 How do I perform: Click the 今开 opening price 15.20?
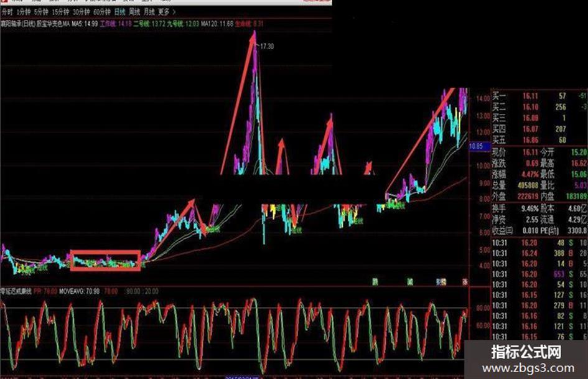coord(579,152)
